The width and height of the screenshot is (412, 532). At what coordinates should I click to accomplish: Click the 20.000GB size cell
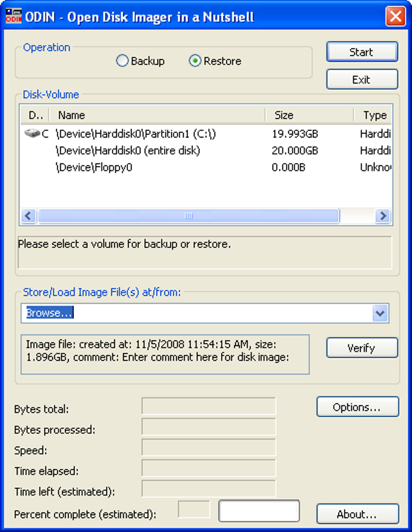pos(294,150)
